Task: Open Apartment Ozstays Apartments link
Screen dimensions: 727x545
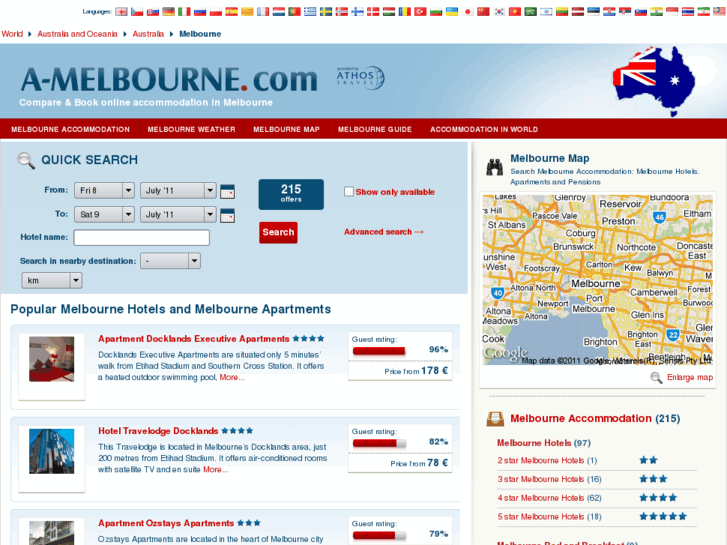Action: [x=166, y=523]
